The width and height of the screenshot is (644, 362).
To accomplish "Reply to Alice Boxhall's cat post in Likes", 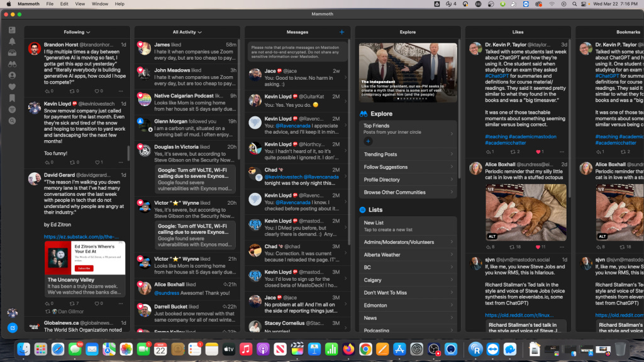I will click(490, 247).
